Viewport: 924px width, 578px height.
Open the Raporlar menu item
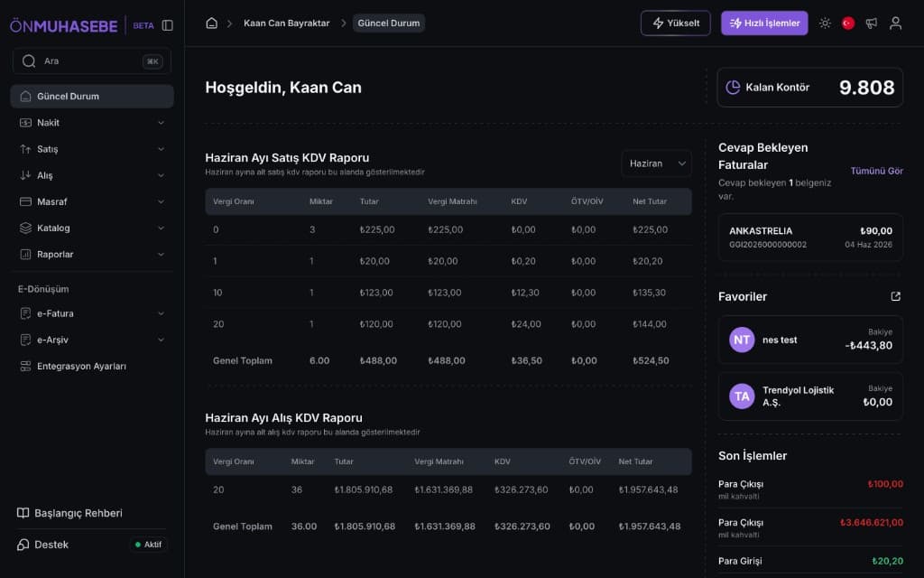coord(92,254)
